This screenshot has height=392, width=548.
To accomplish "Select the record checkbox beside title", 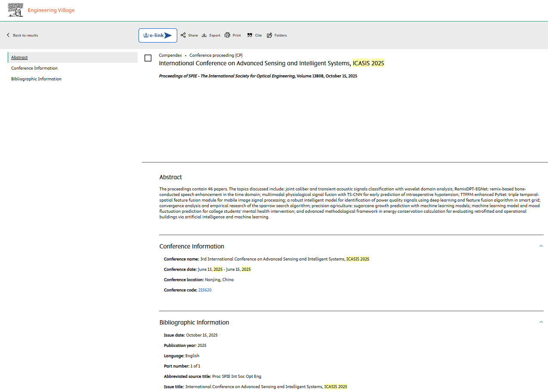I will 148,58.
